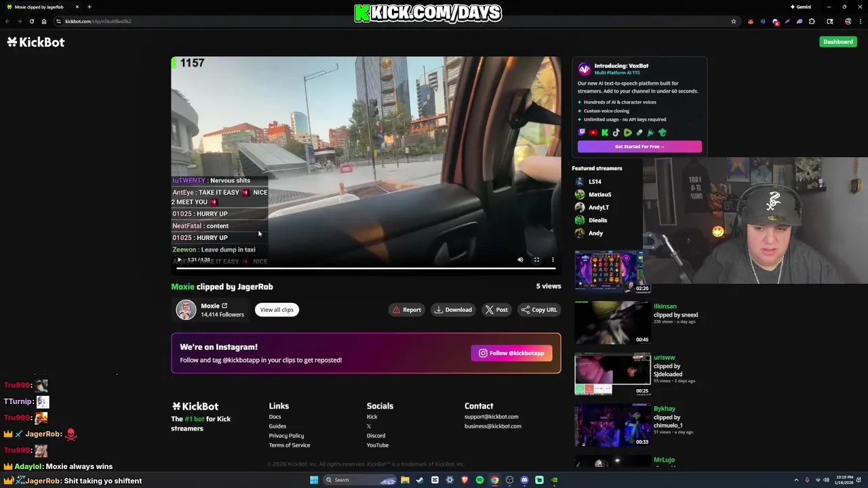This screenshot has height=488, width=868.
Task: Post the clip to X
Action: [496, 310]
